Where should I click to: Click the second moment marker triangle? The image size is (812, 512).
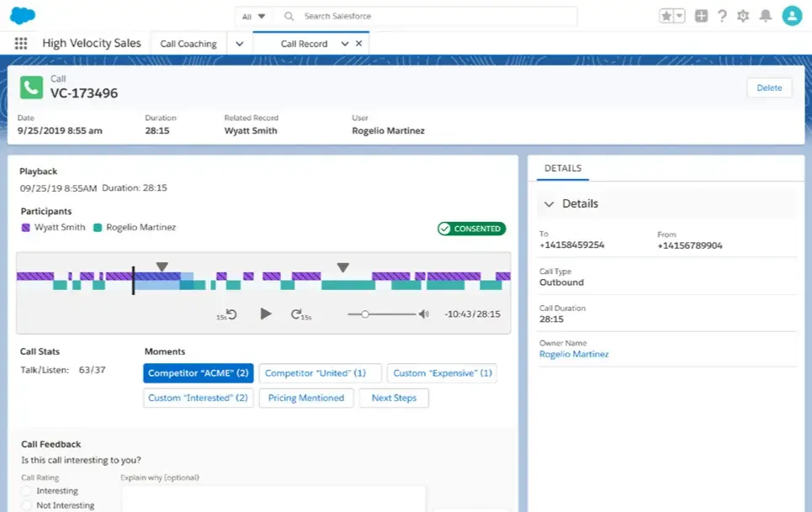tap(342, 267)
